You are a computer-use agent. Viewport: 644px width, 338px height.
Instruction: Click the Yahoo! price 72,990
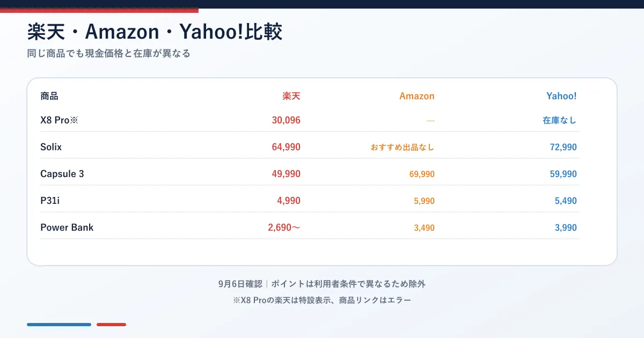pos(563,147)
